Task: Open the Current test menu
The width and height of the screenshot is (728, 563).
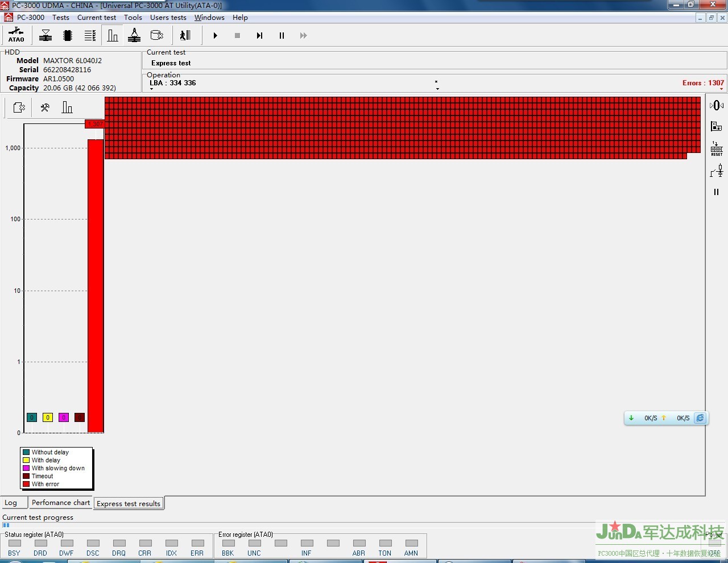Action: point(97,18)
